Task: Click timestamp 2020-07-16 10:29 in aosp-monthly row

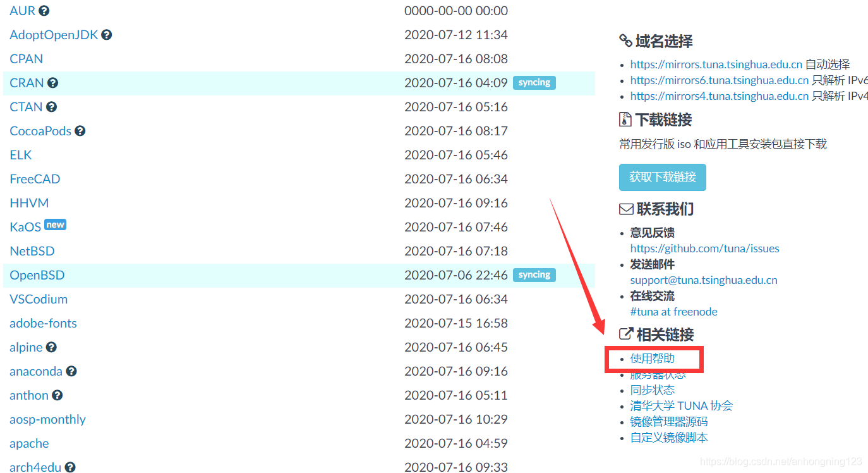Action: (456, 419)
